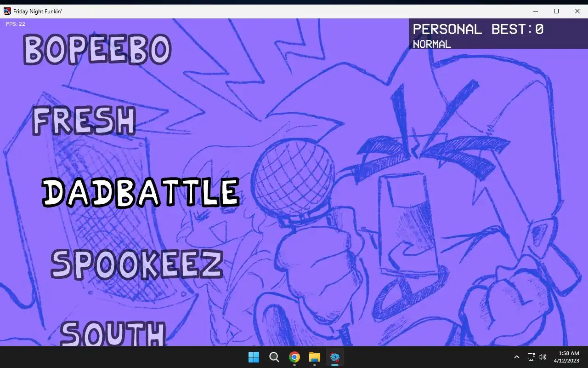Screen dimensions: 588x368
Task: Minimize the Friday Night Funkin' window
Action: tap(535, 11)
